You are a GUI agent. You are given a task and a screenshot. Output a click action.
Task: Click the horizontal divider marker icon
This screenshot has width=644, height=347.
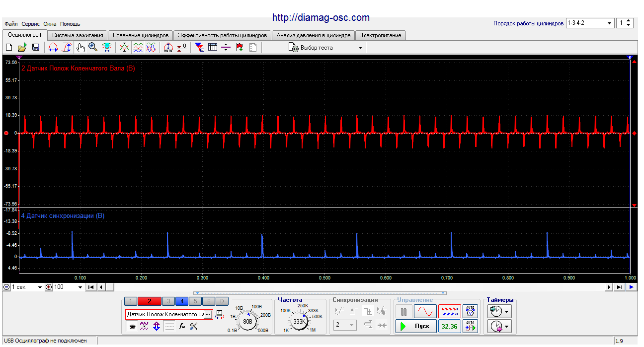pyautogui.click(x=226, y=48)
